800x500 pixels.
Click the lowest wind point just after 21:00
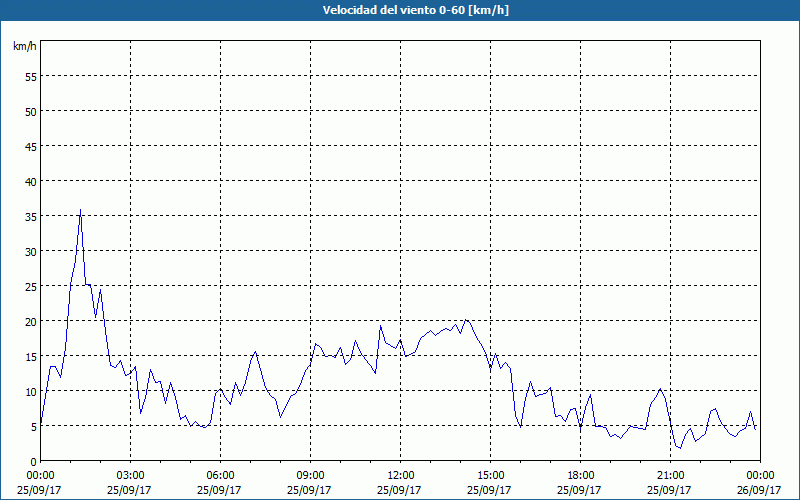point(680,448)
